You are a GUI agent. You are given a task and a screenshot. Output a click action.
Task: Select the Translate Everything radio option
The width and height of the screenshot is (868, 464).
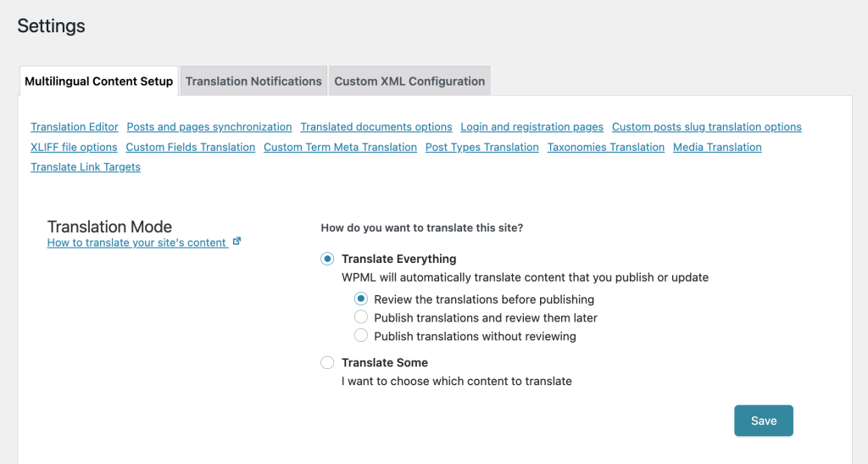[x=327, y=259]
